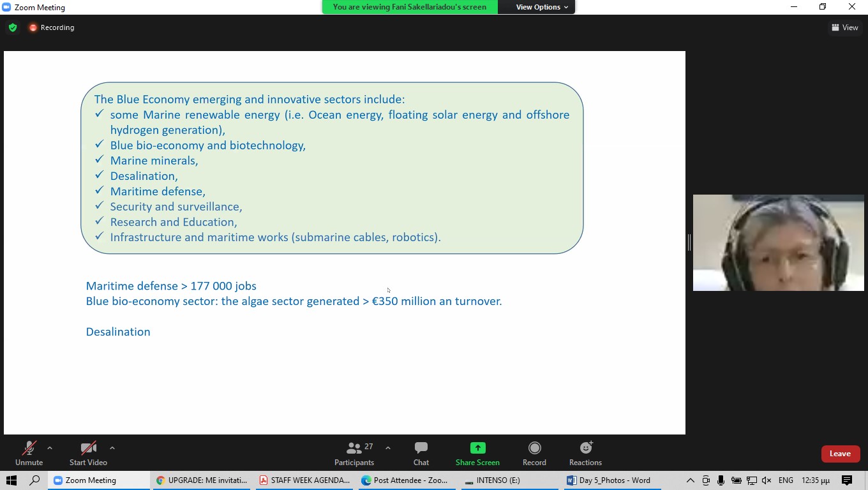This screenshot has height=490, width=868.
Task: Click the "Desalination" heading below the box
Action: [118, 332]
